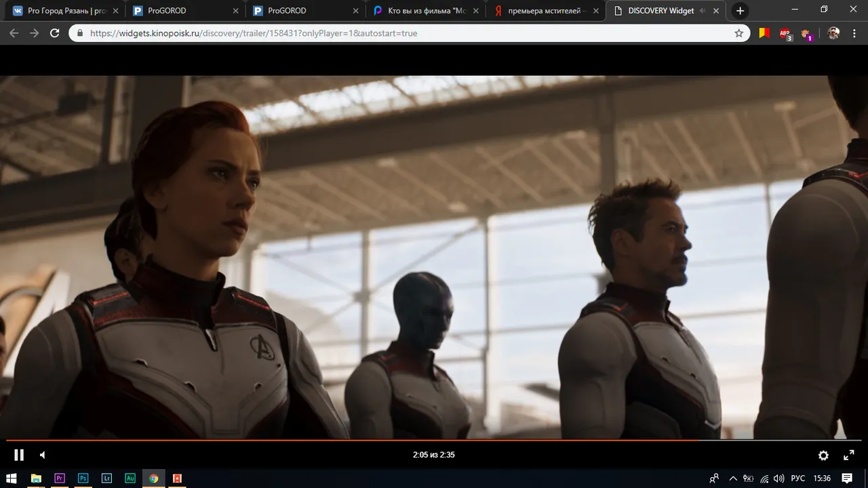Enter fullscreen video mode

[x=848, y=455]
